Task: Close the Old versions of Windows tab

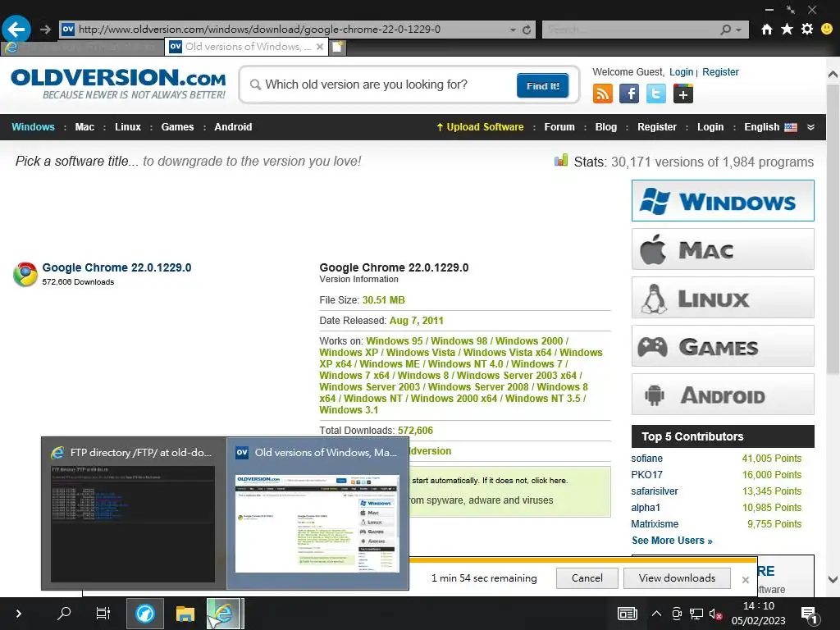Action: click(320, 47)
